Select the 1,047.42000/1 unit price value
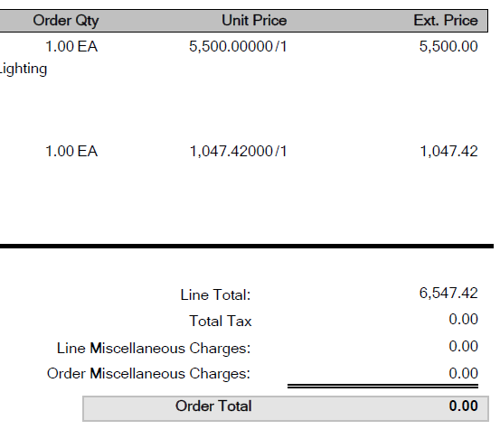The height and width of the screenshot is (448, 500). (238, 152)
